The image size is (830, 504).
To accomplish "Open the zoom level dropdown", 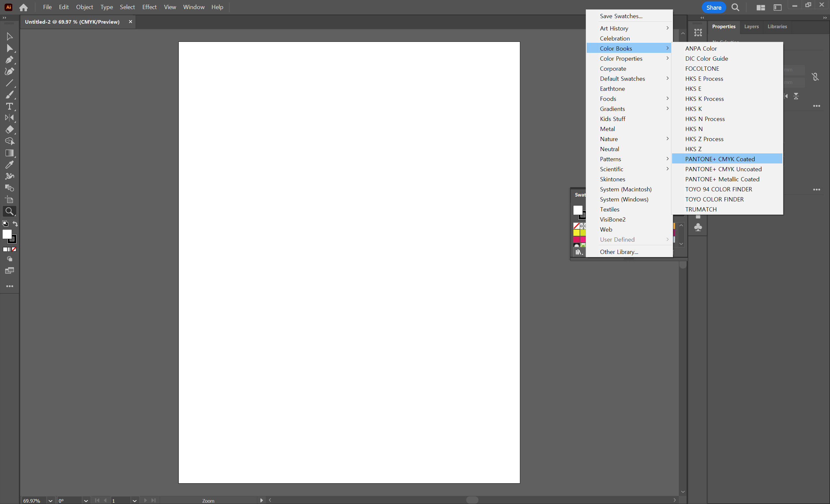I will pyautogui.click(x=50, y=501).
